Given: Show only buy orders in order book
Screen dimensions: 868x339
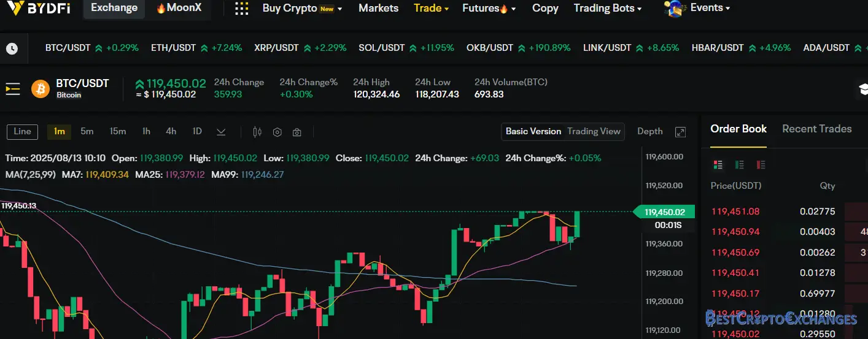Looking at the screenshot, I should (x=739, y=164).
